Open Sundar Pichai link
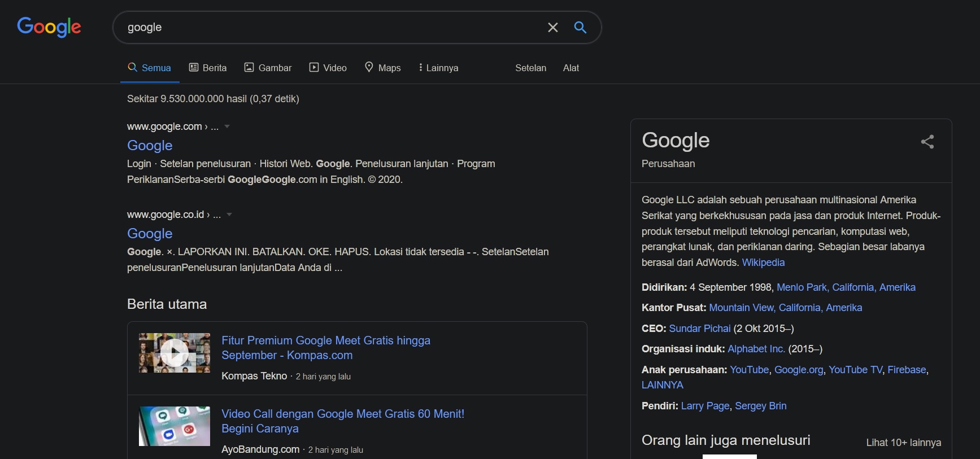 pos(700,329)
